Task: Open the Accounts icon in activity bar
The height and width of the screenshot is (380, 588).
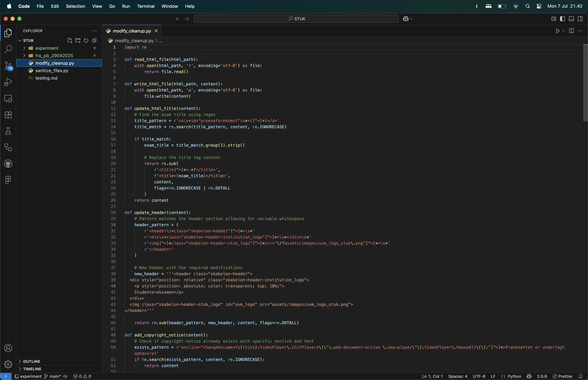Action: [8, 348]
